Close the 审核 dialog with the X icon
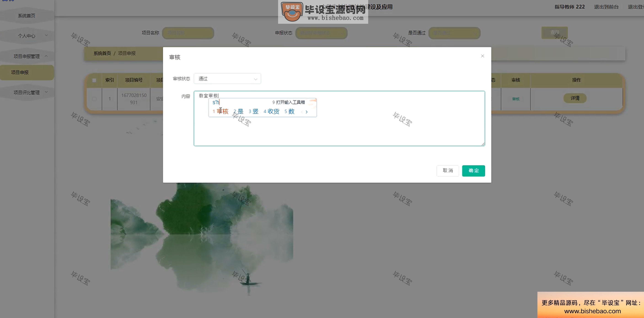 coord(482,56)
